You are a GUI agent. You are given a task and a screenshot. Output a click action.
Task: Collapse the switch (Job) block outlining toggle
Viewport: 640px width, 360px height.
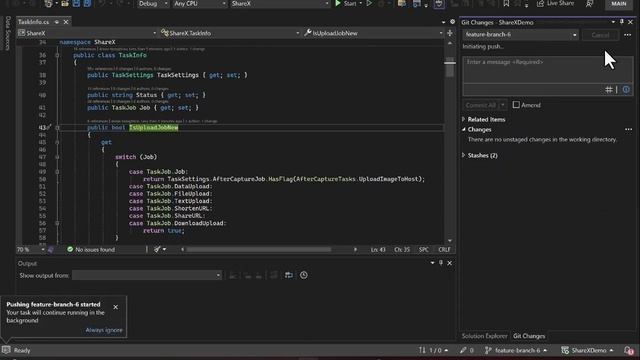point(57,157)
